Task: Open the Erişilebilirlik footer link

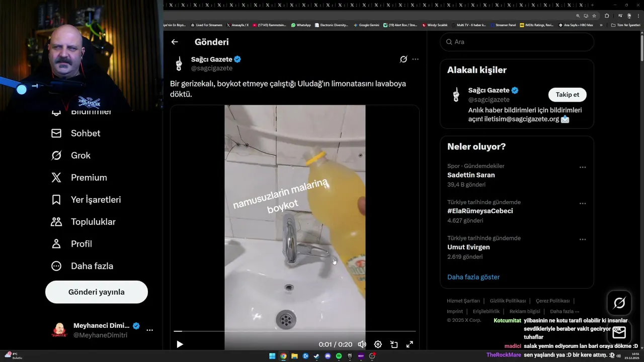Action: (486, 311)
